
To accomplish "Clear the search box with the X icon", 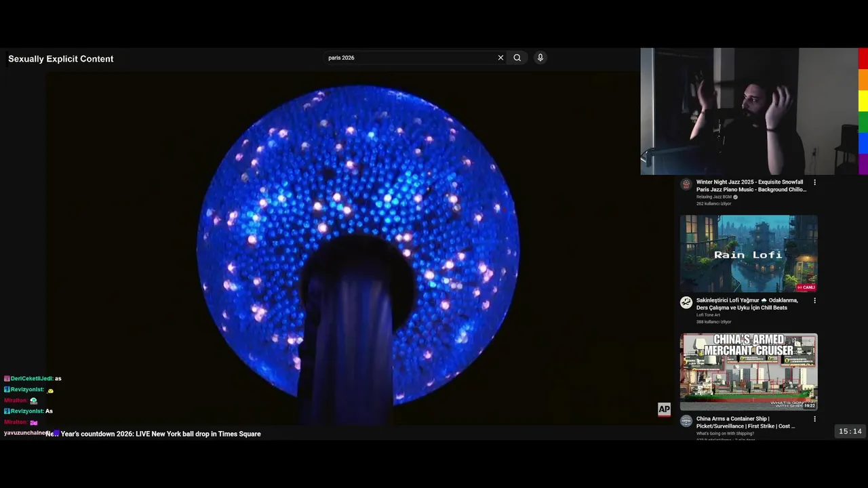I will pos(500,58).
